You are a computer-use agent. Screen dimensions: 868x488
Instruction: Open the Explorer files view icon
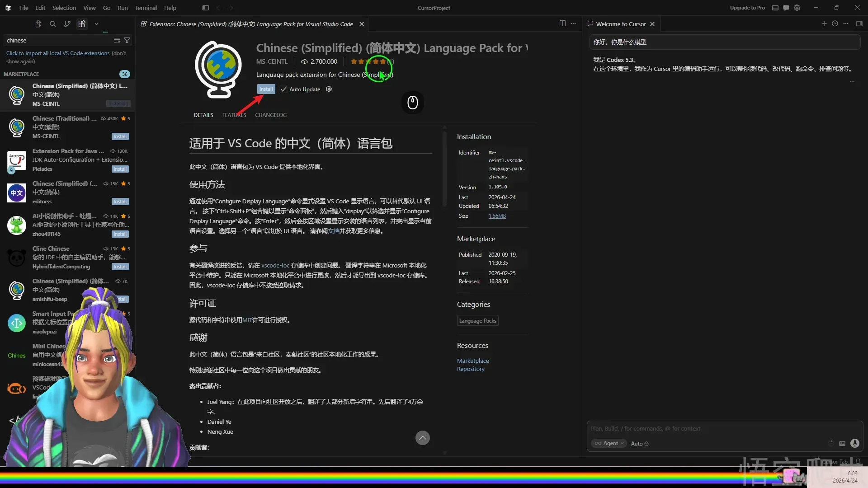[38, 24]
